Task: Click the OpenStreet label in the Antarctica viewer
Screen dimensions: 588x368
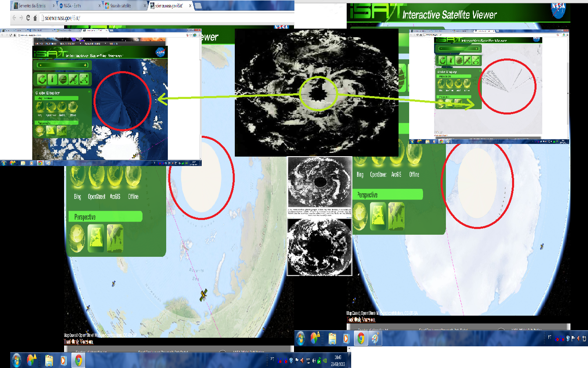Action: [378, 175]
